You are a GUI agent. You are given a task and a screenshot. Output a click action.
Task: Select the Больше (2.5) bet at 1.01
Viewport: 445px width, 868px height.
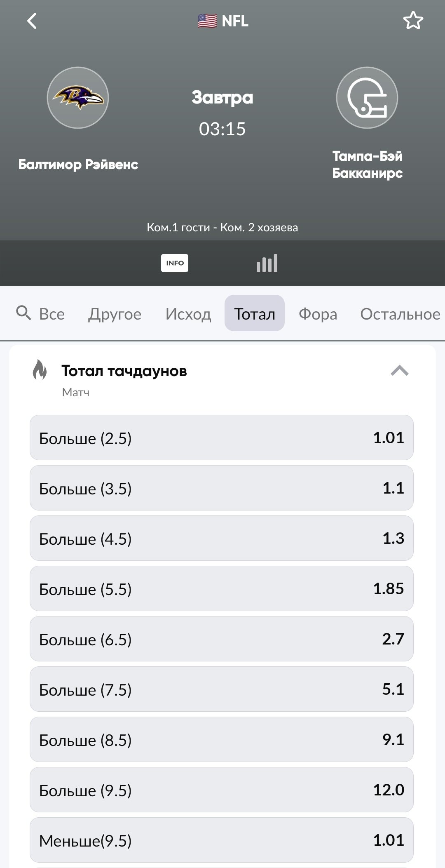tap(222, 438)
